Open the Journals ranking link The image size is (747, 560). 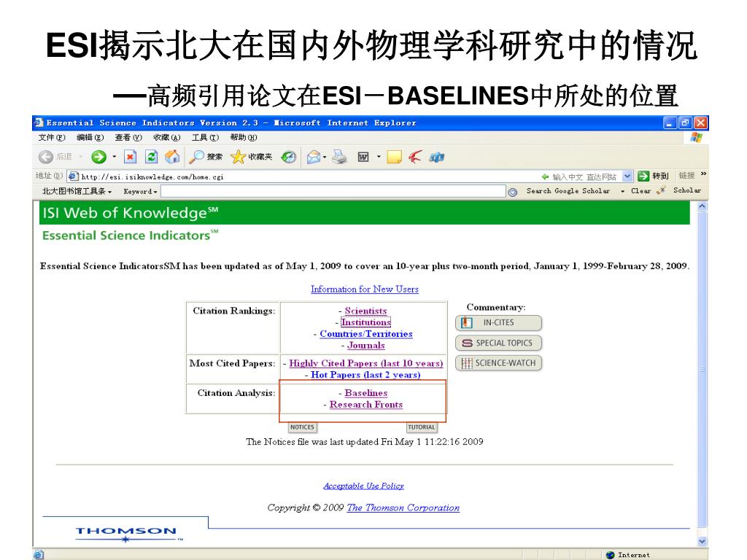366,345
